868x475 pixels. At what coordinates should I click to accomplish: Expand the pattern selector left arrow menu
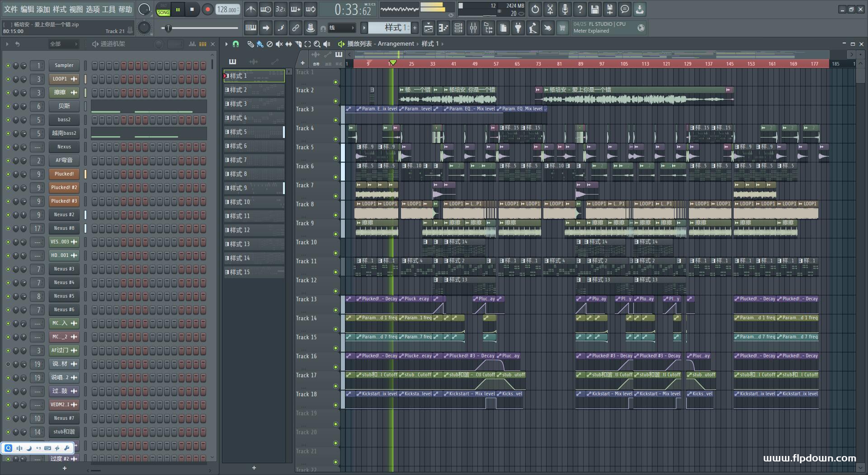pyautogui.click(x=364, y=28)
